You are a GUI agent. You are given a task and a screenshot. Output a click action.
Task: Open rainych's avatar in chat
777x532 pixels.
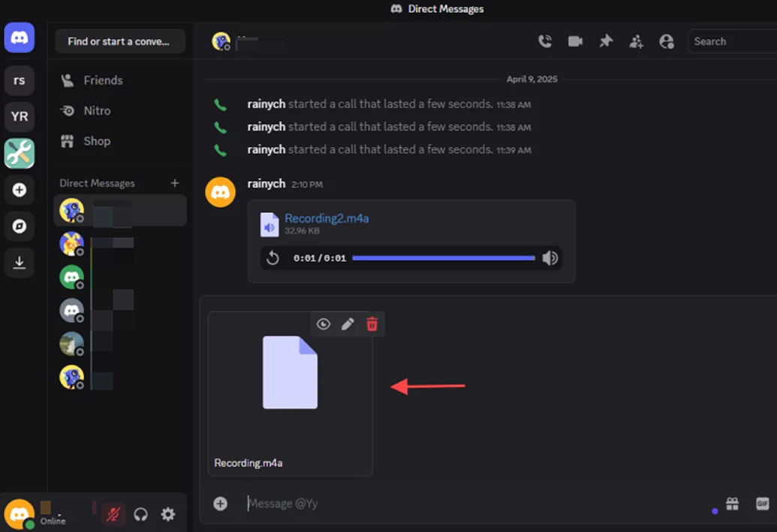pyautogui.click(x=221, y=192)
